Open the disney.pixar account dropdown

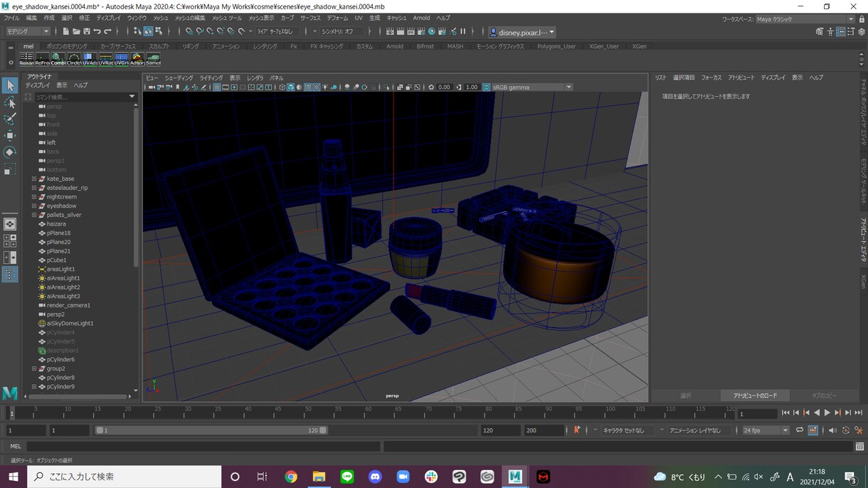click(x=522, y=32)
